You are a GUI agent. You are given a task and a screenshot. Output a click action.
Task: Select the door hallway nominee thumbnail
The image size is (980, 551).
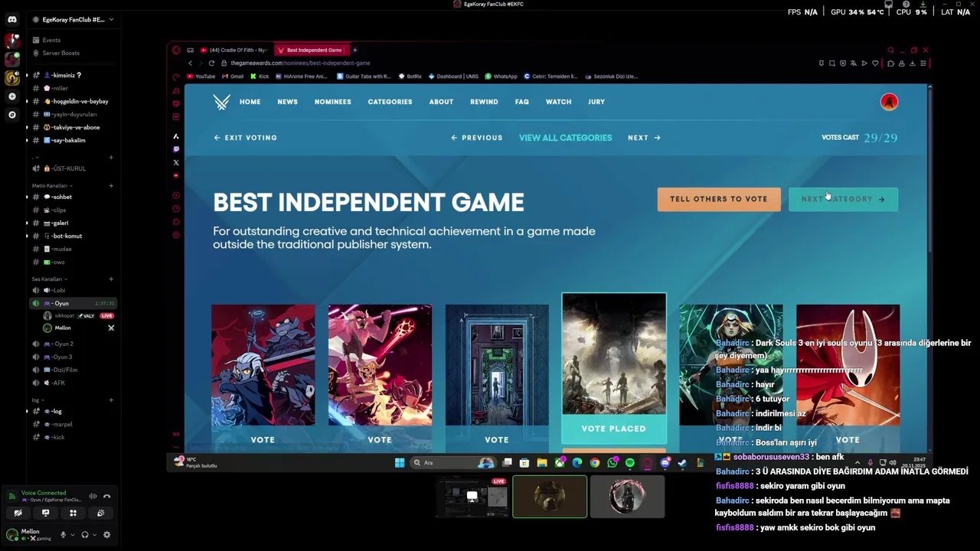point(497,365)
